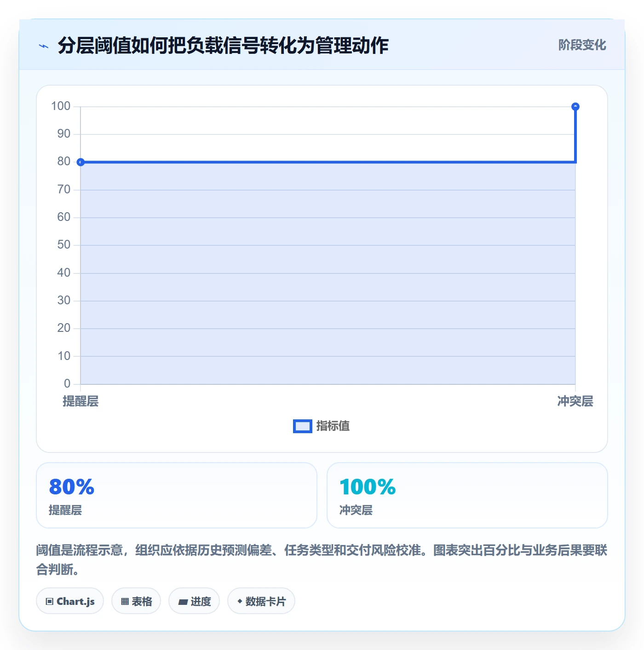The height and width of the screenshot is (650, 644).
Task: Click the 阶段变化 label in header
Action: point(582,45)
